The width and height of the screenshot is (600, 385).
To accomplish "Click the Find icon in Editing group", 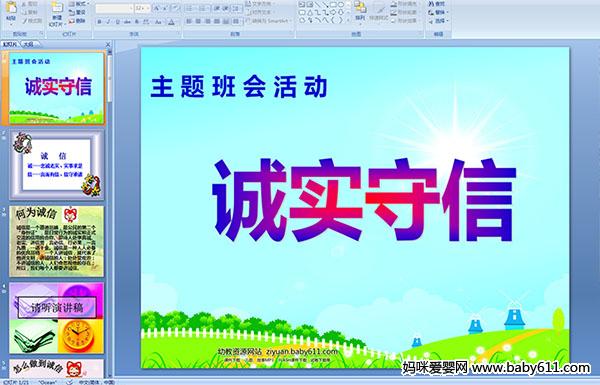I will click(x=437, y=3).
